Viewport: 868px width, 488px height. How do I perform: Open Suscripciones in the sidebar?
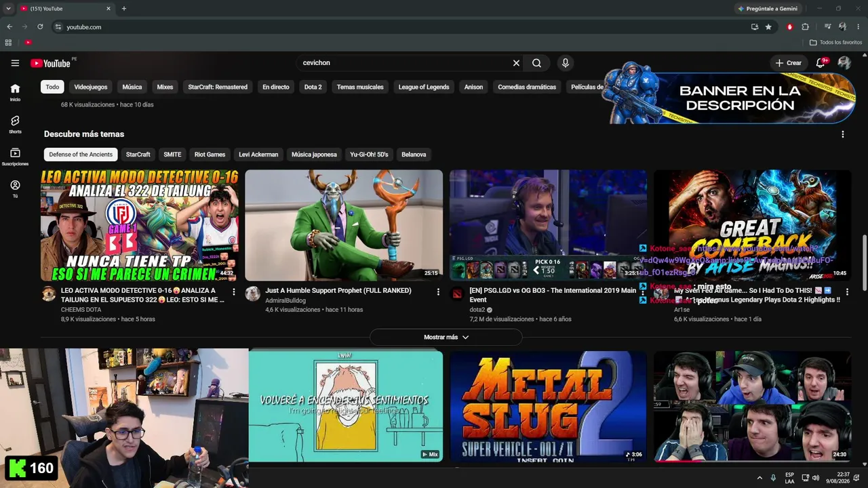[15, 157]
